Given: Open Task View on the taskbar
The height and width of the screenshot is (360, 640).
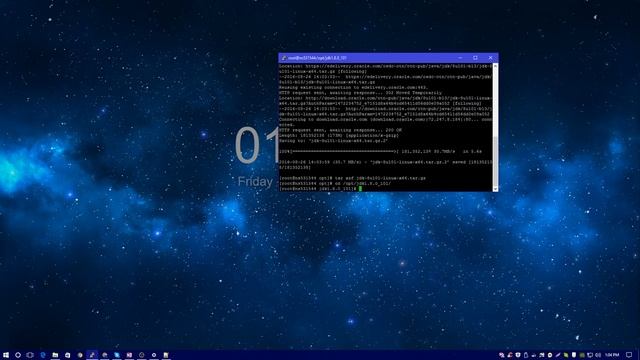Looking at the screenshot, I should point(30,355).
